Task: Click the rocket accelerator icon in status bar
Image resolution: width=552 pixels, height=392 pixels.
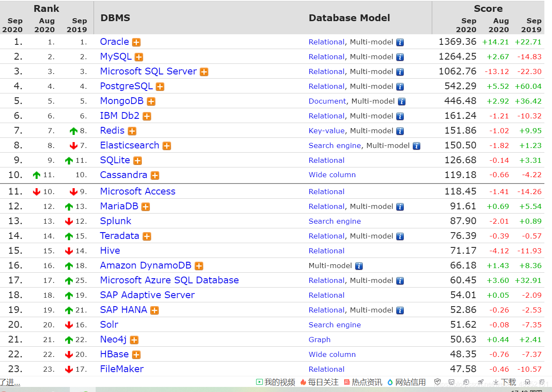Action: click(x=481, y=382)
